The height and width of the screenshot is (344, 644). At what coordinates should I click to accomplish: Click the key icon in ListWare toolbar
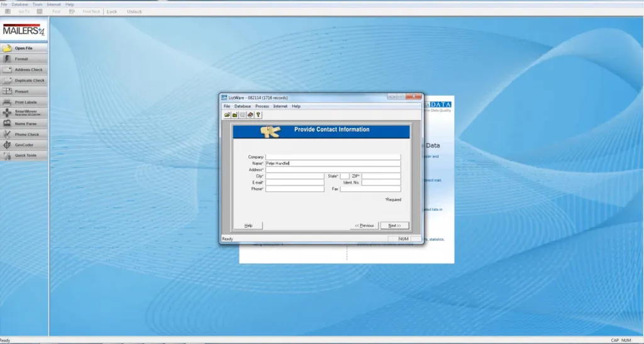[x=258, y=115]
